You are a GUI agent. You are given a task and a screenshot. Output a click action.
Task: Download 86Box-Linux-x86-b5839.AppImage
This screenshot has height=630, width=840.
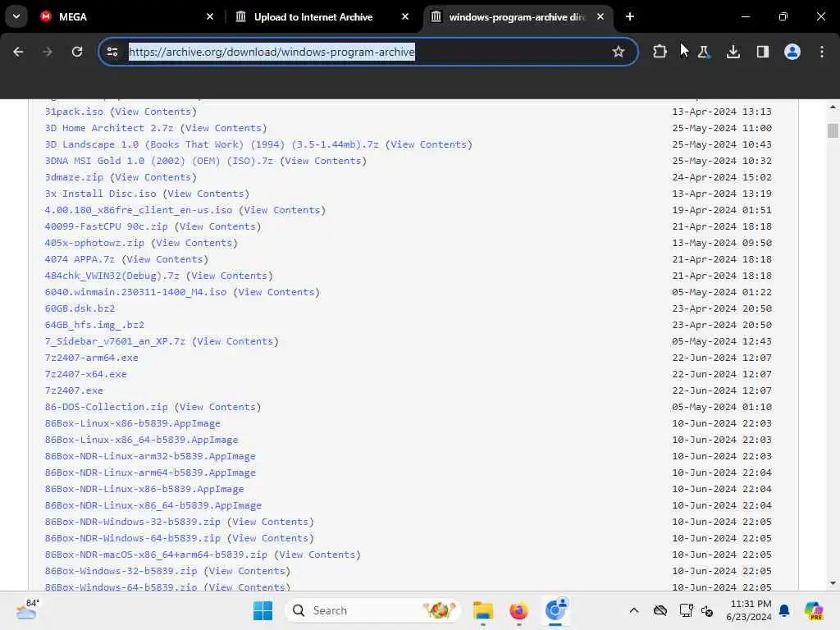coord(133,423)
